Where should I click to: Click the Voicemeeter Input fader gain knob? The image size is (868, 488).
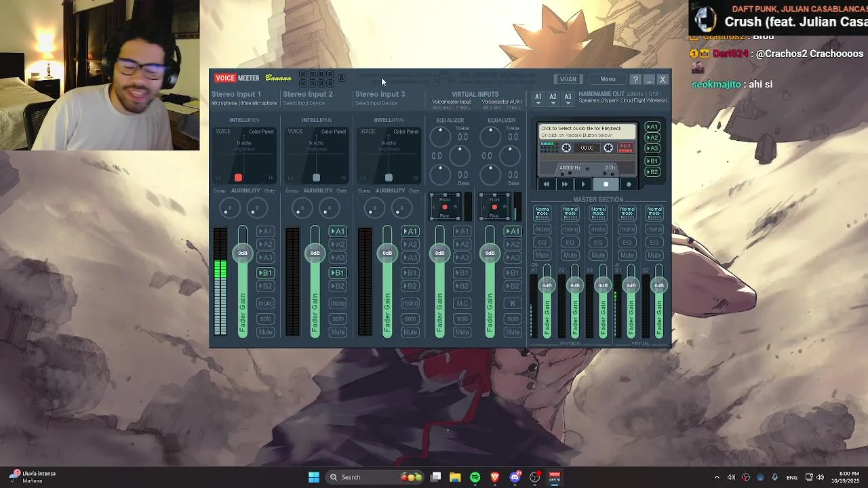pos(439,253)
